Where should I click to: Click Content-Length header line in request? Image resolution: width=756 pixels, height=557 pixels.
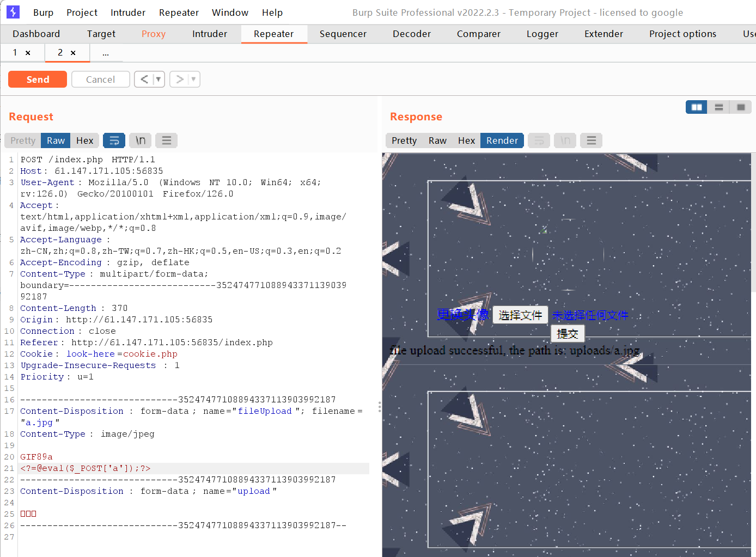74,308
